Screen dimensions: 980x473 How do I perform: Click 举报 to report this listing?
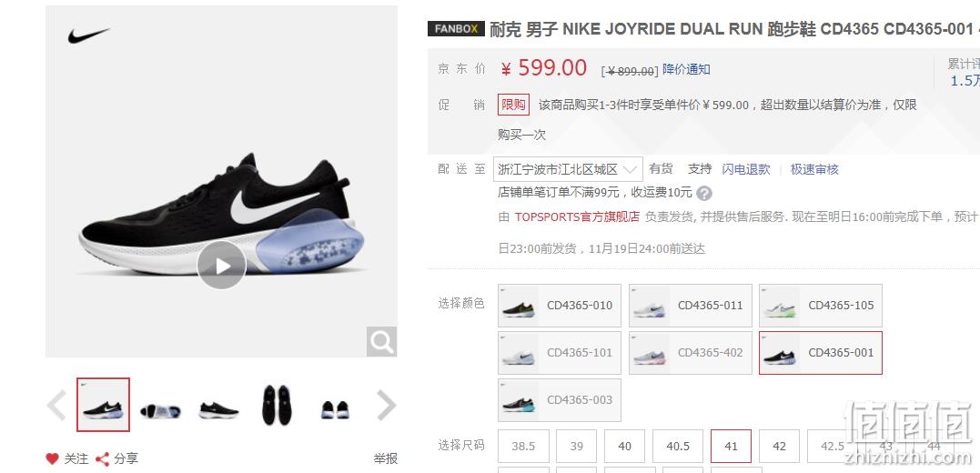386,458
